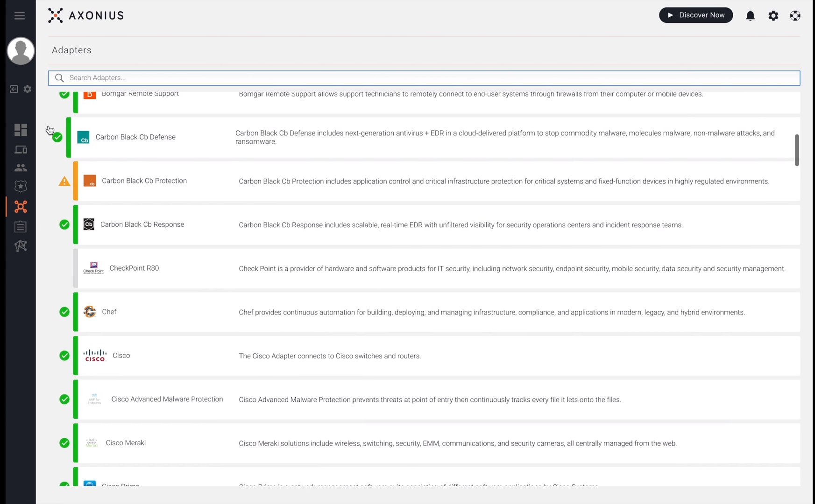The height and width of the screenshot is (504, 815).
Task: Click the Carbon Black Cb Protection logo
Action: [x=90, y=181]
